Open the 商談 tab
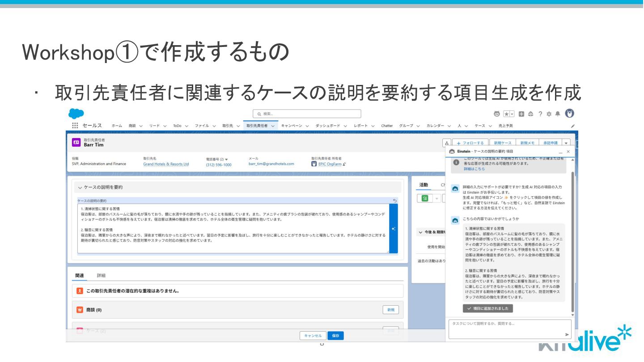644x362 pixels. 132,126
